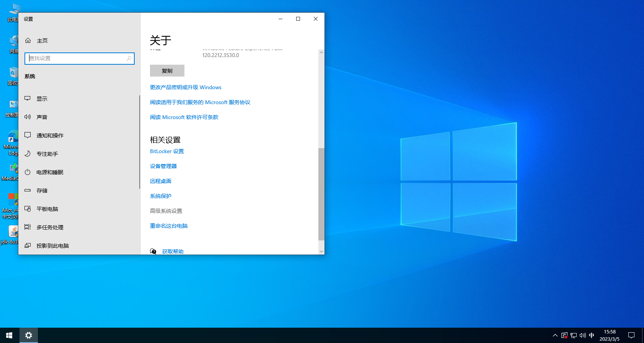The image size is (644, 343).
Task: Open the Action Center notification icon
Action: pos(631,335)
